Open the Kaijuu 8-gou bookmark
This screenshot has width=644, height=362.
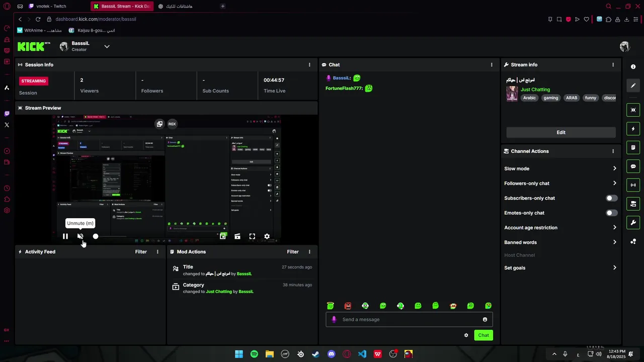92,30
